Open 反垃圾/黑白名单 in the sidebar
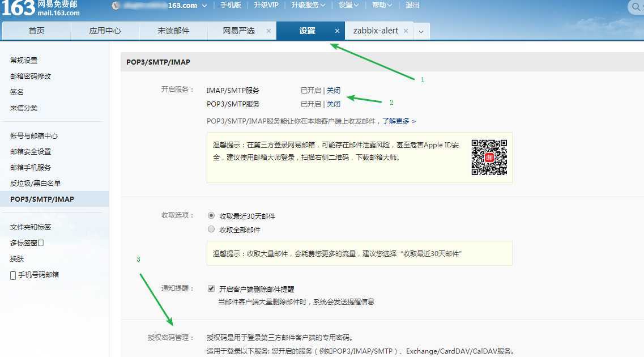The height and width of the screenshot is (357, 644). [35, 183]
